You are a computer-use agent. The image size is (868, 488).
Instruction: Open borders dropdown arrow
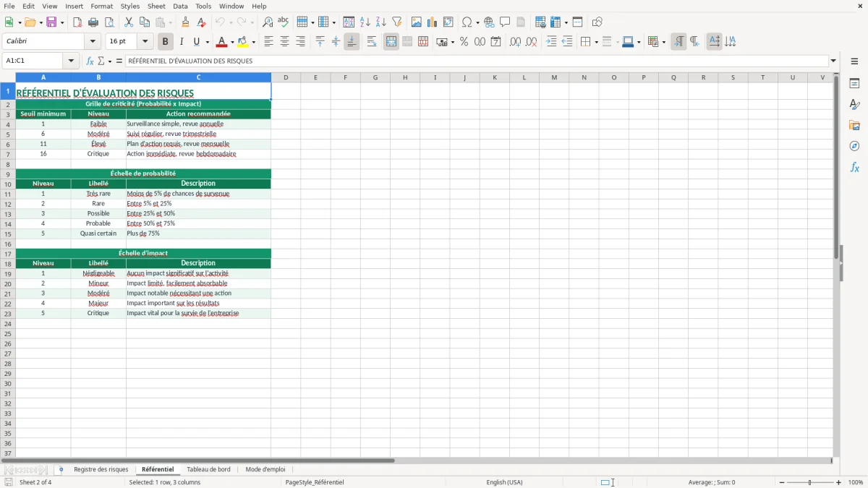click(596, 42)
